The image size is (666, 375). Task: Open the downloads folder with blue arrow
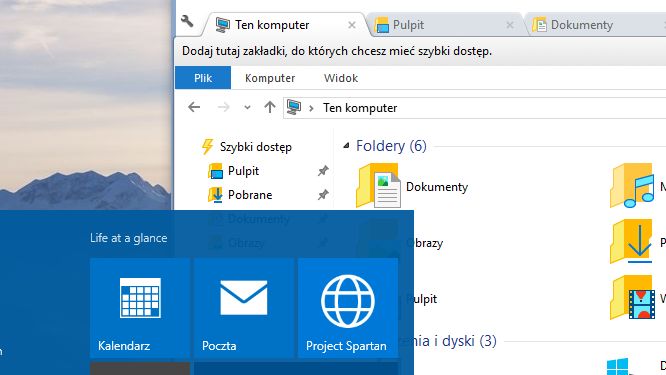point(632,242)
